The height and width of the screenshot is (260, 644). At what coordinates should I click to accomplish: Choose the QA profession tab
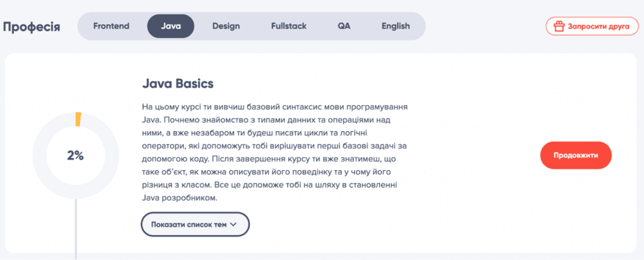click(x=344, y=26)
